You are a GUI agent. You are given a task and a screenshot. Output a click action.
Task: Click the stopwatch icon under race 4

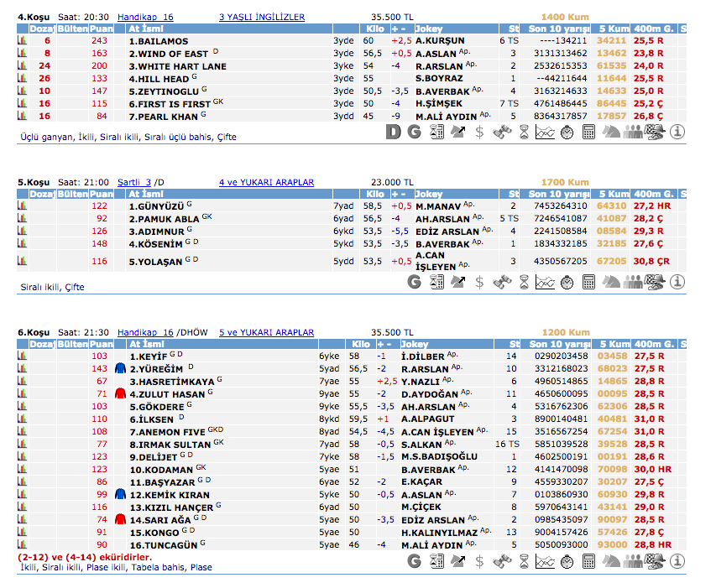(567, 132)
